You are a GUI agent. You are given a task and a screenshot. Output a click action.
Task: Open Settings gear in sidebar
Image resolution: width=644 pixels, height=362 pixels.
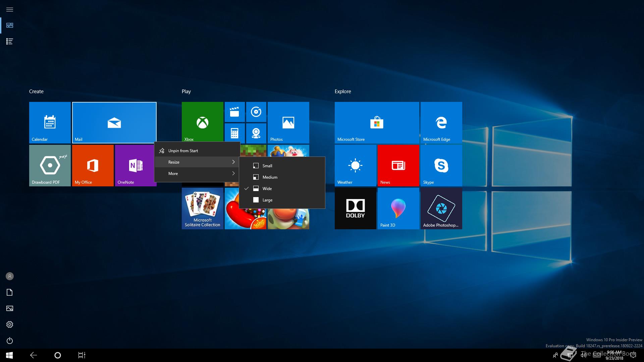click(x=10, y=324)
